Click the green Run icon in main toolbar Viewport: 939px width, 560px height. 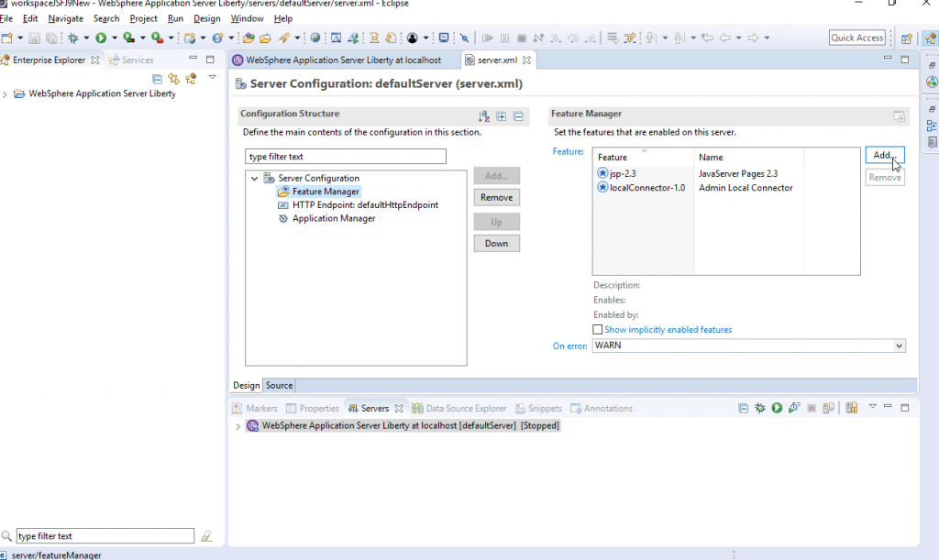pyautogui.click(x=101, y=38)
